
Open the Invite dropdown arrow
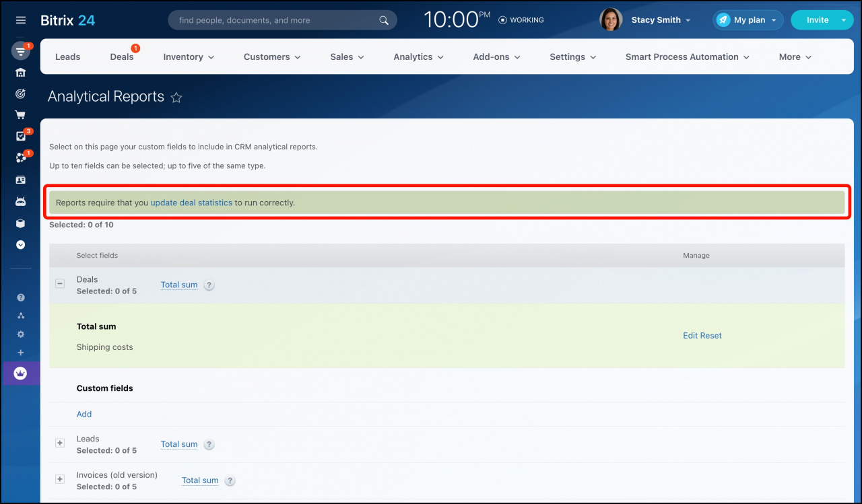(x=844, y=20)
